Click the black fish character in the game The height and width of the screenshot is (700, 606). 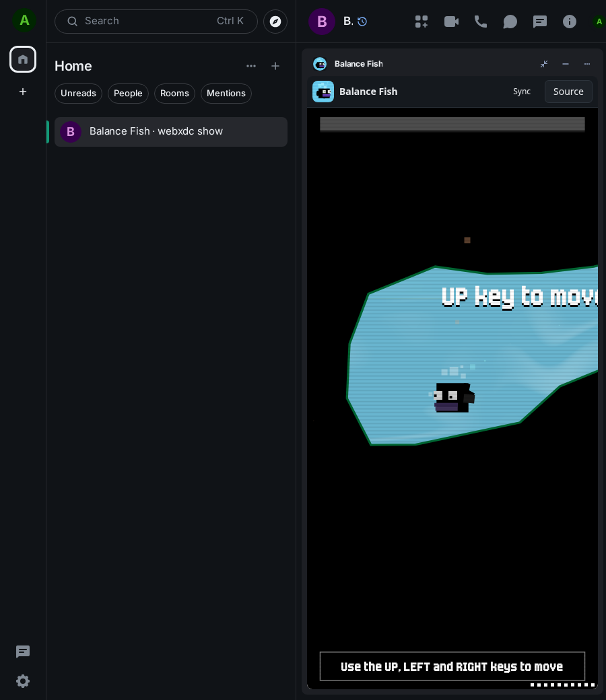454,397
